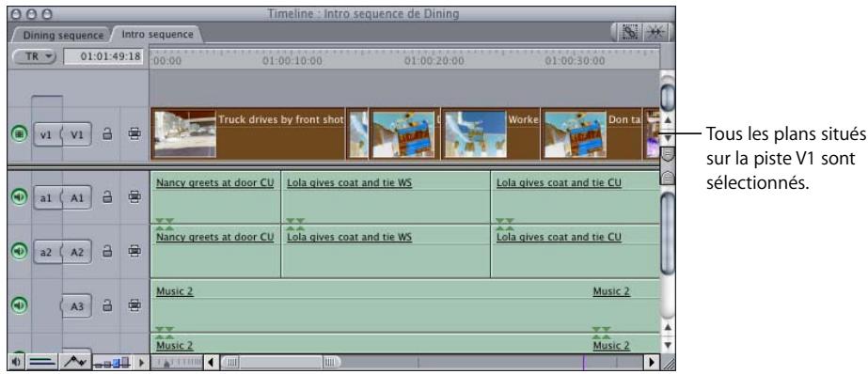Adjust the timeline zoom control
This screenshot has width=868, height=374.
(178, 363)
